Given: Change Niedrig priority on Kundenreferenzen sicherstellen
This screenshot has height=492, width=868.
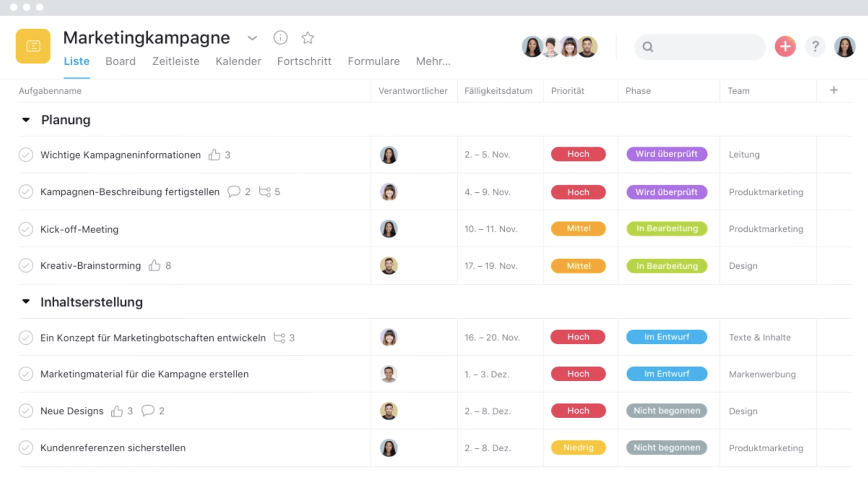Looking at the screenshot, I should point(578,447).
